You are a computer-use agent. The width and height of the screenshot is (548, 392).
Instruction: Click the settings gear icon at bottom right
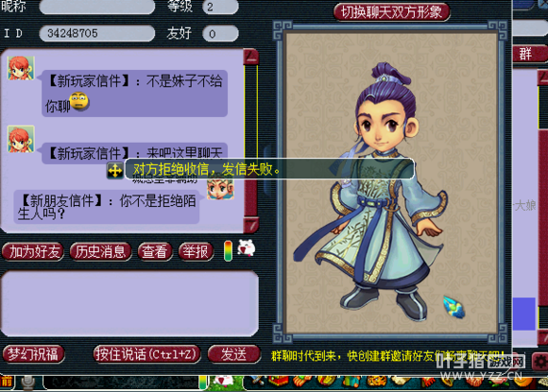click(x=539, y=361)
